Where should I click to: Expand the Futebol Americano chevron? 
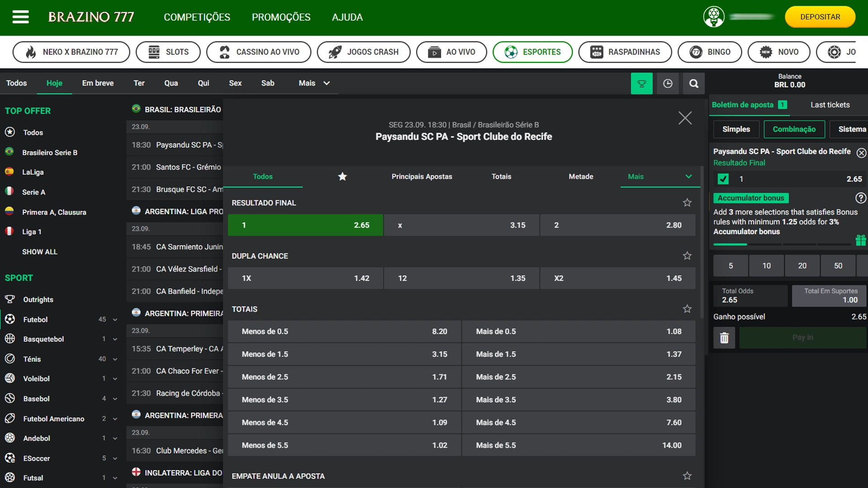pos(115,419)
